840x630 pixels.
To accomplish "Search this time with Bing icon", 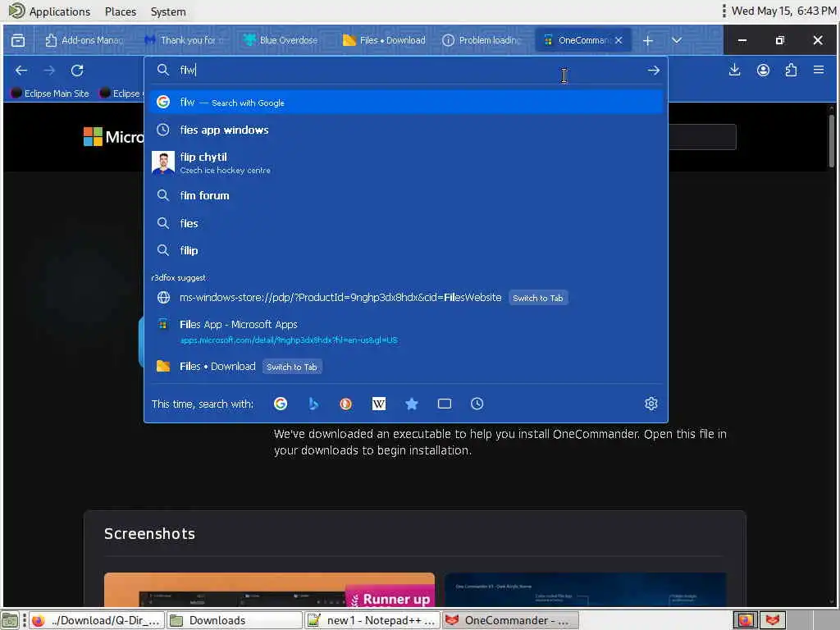I will 313,404.
